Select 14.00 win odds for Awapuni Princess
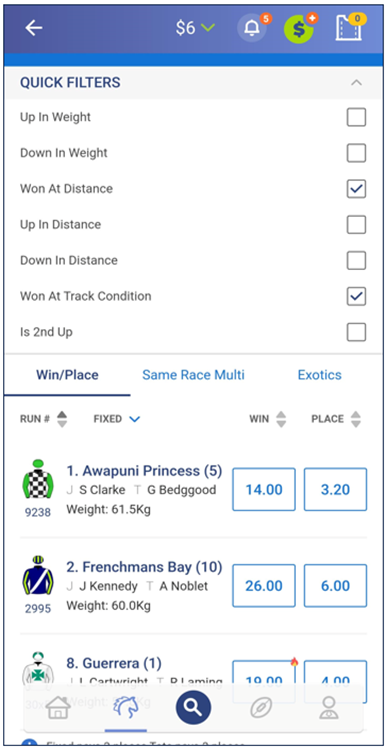Viewport: 386px width, 747px height. [264, 489]
